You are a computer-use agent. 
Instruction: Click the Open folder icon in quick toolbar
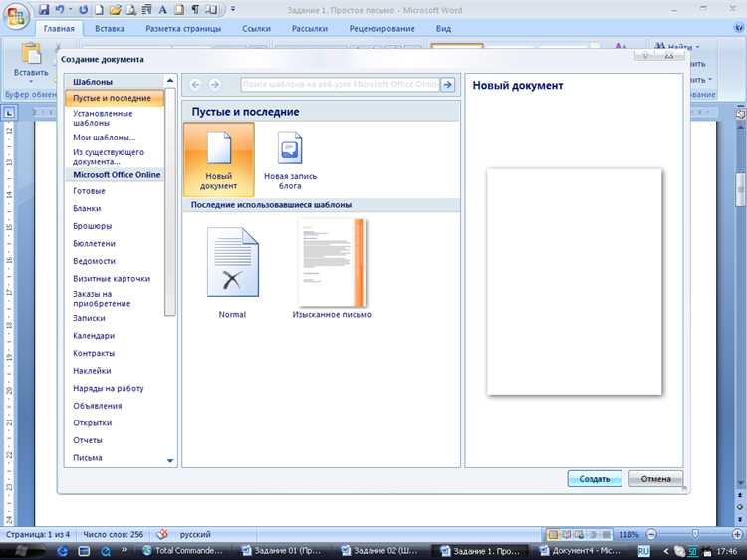click(x=115, y=9)
